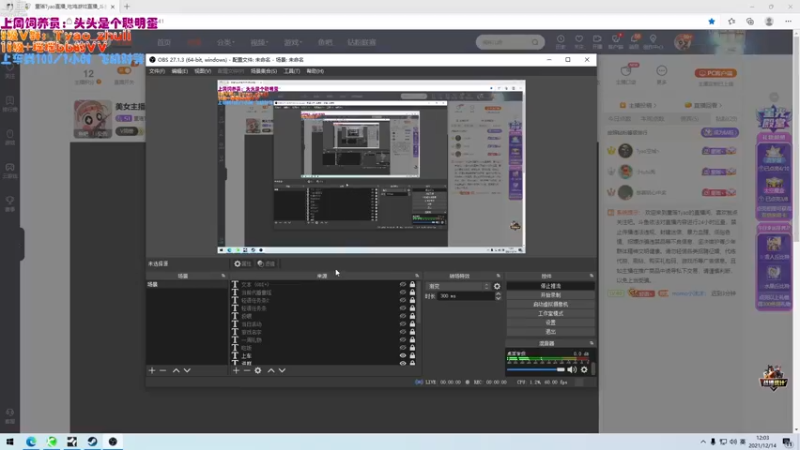Open 滤镜 filters for source

pyautogui.click(x=266, y=264)
